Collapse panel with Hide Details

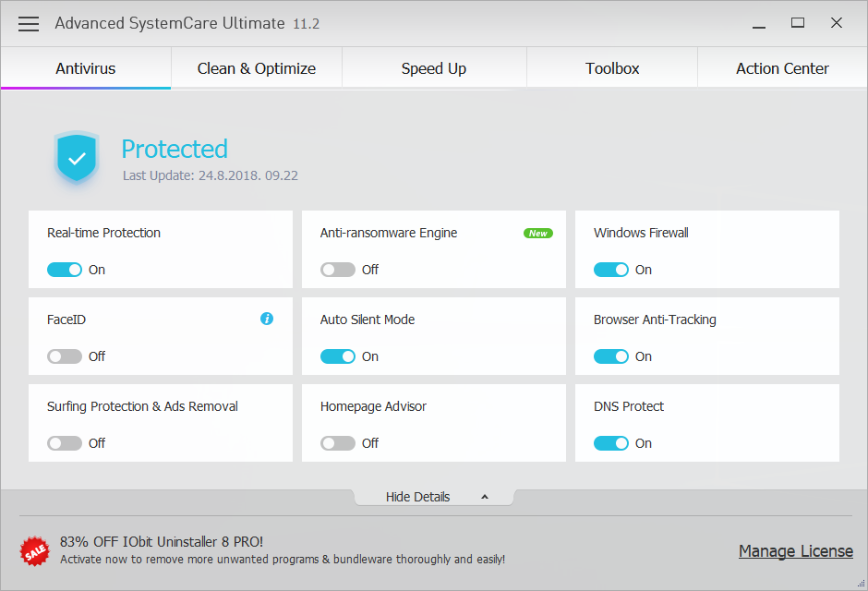point(434,497)
